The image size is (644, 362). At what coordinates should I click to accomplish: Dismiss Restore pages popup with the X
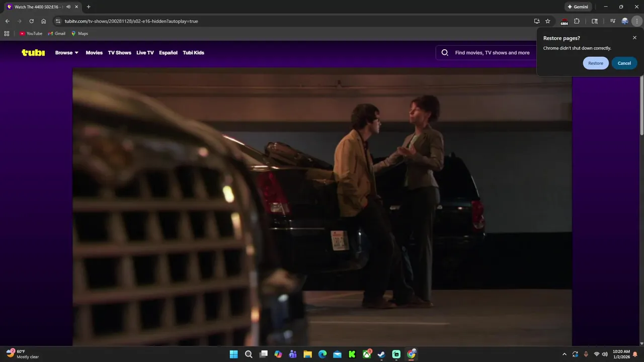[634, 38]
